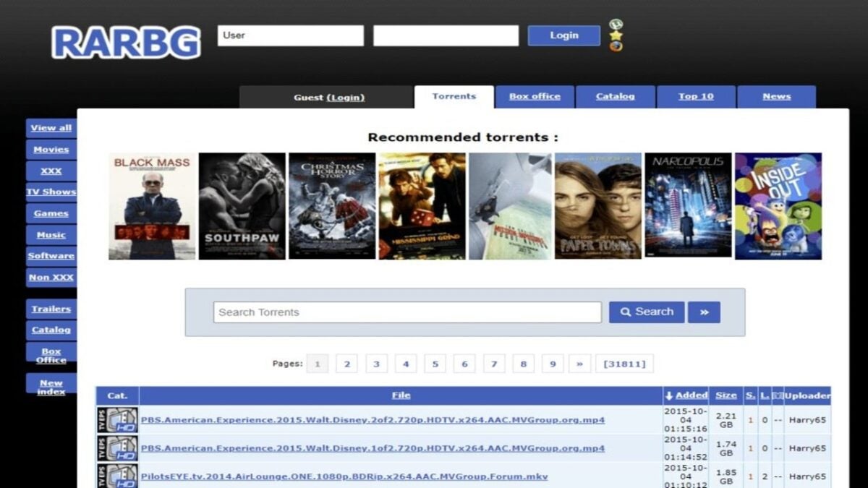Select Games category in sidebar
Image resolution: width=868 pixels, height=488 pixels.
[x=51, y=213]
